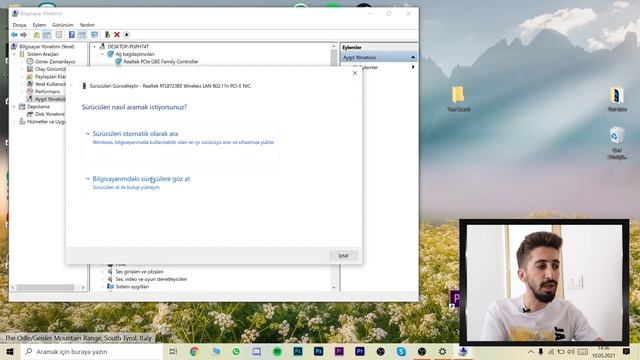The width and height of the screenshot is (640, 360).
Task: Open the Eylem menu
Action: click(39, 25)
